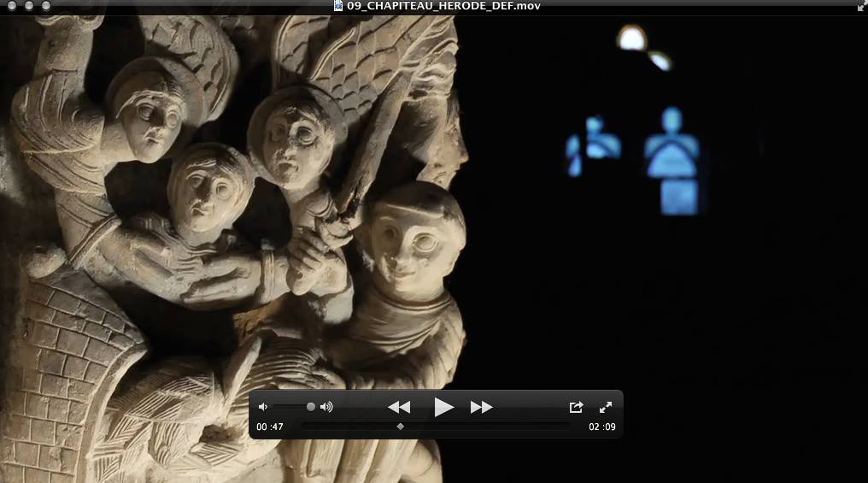The image size is (868, 483).
Task: Minimize the movie window
Action: (x=29, y=5)
